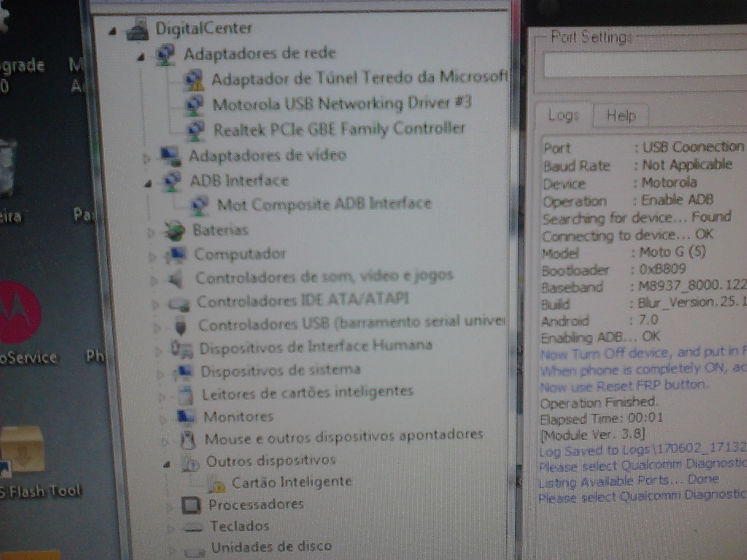Select Dispositivos de Interface Humana label

pyautogui.click(x=316, y=347)
